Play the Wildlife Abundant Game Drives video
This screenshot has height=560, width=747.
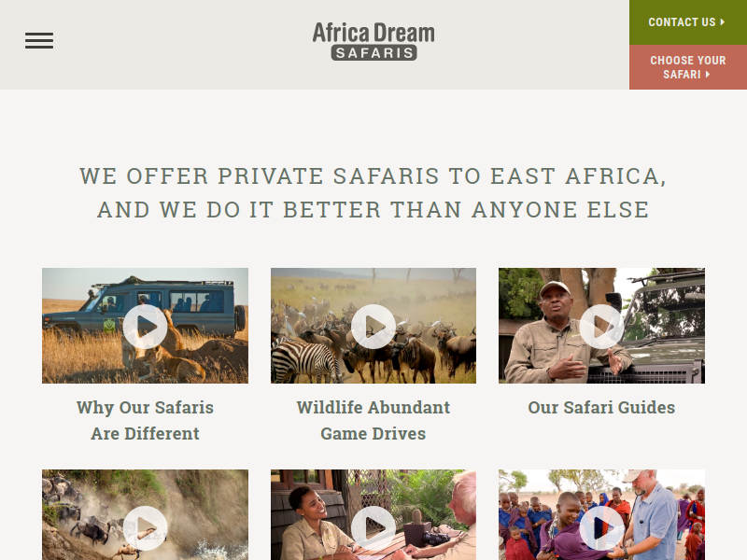(373, 327)
